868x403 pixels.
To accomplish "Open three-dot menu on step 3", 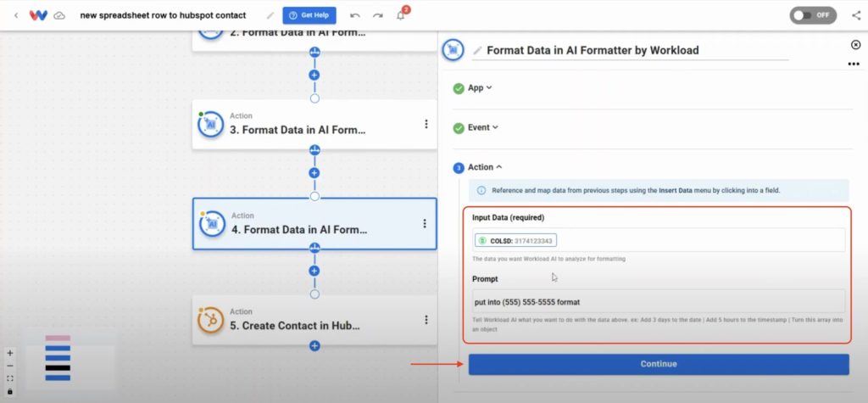I will click(x=426, y=124).
